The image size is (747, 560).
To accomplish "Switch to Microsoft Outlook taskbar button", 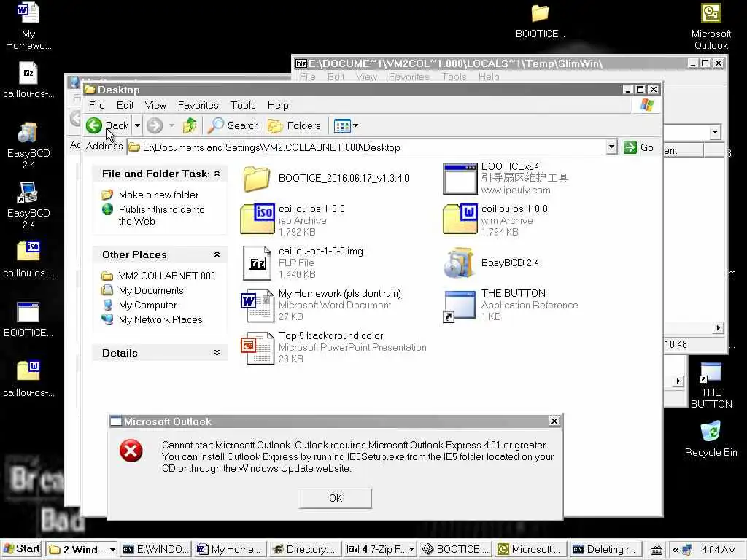I will [530, 550].
